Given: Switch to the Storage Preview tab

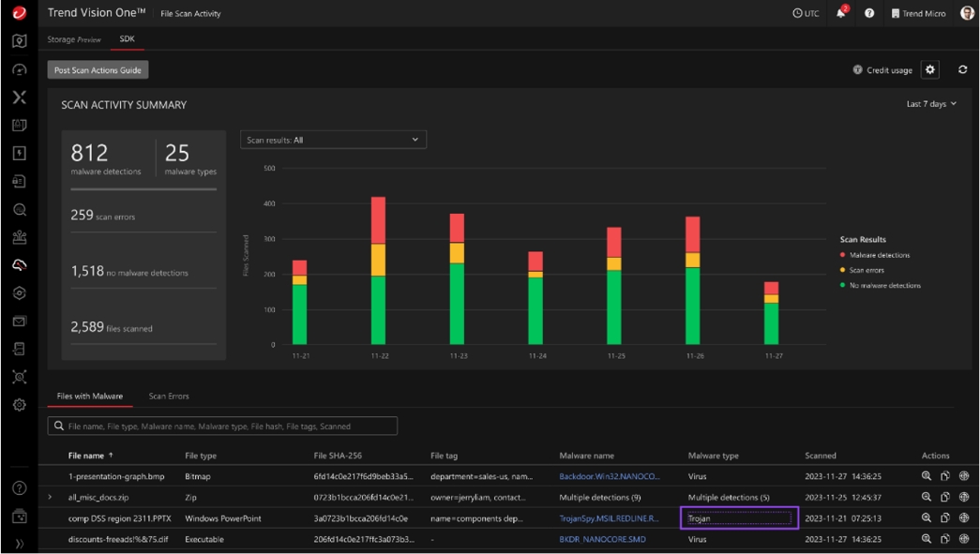Looking at the screenshot, I should point(73,39).
